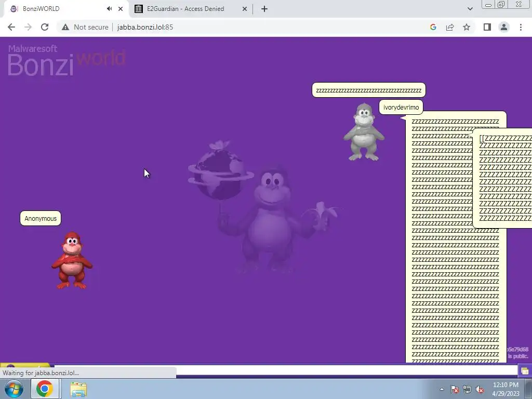Click the red Anonymous Bonzi character
Screen dimensions: 532x399
point(72,260)
